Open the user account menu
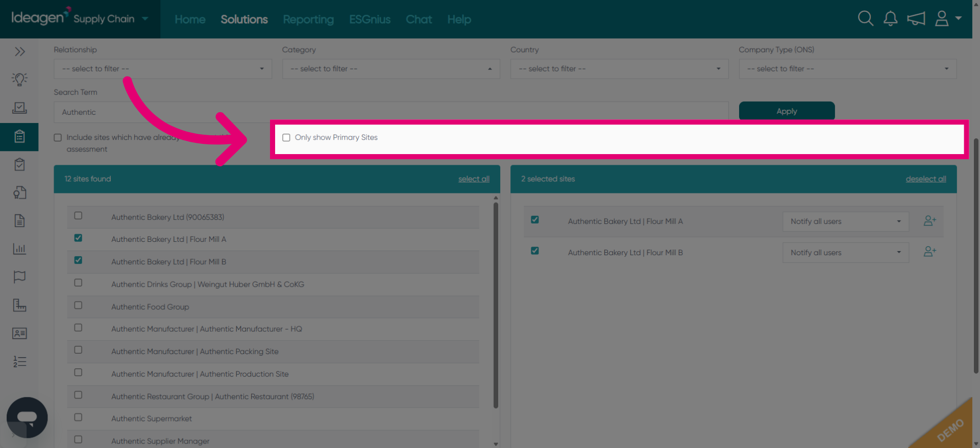 pos(948,19)
